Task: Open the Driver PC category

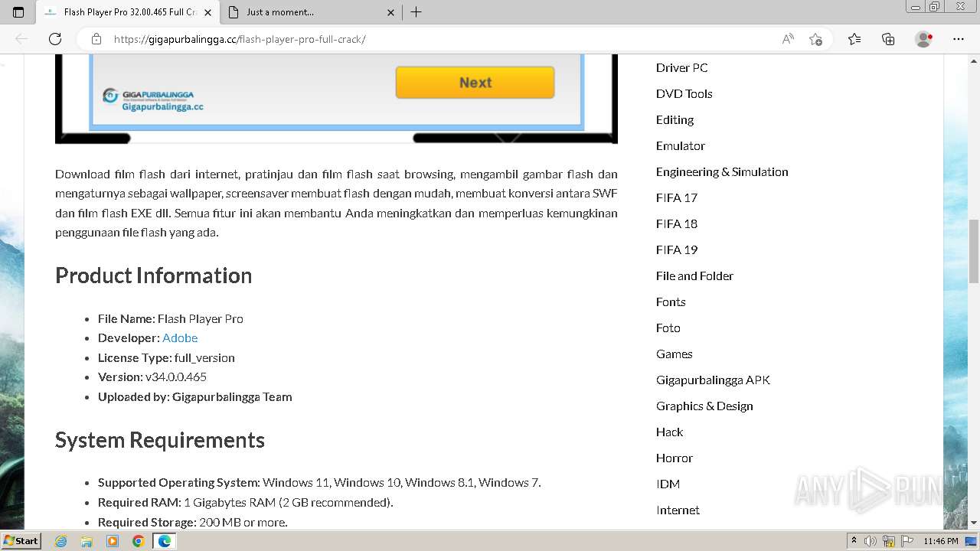Action: pyautogui.click(x=681, y=67)
